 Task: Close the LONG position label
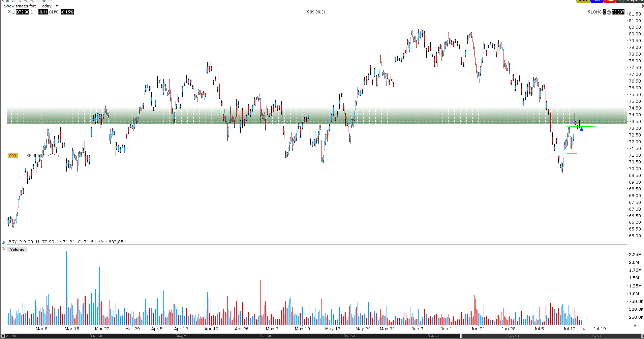[x=588, y=12]
